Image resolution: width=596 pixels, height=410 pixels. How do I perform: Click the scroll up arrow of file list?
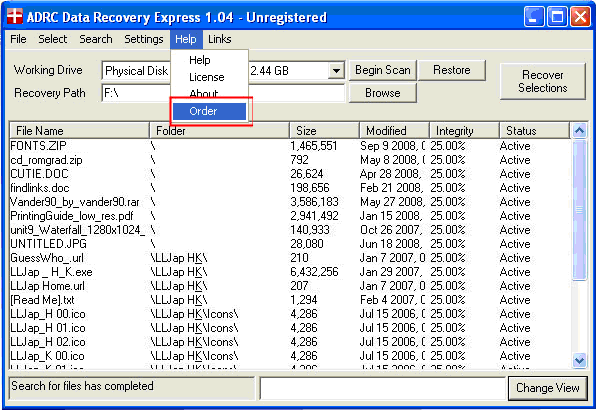tap(579, 131)
